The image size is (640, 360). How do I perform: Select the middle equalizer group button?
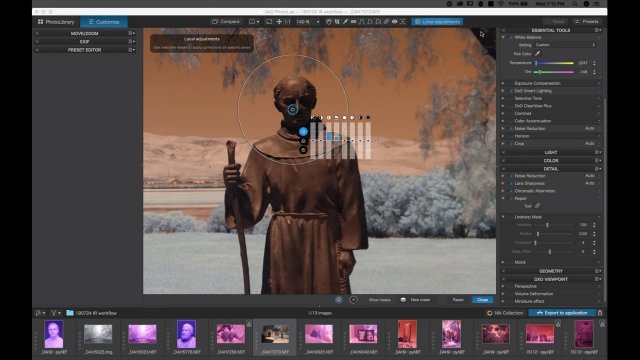click(x=303, y=141)
